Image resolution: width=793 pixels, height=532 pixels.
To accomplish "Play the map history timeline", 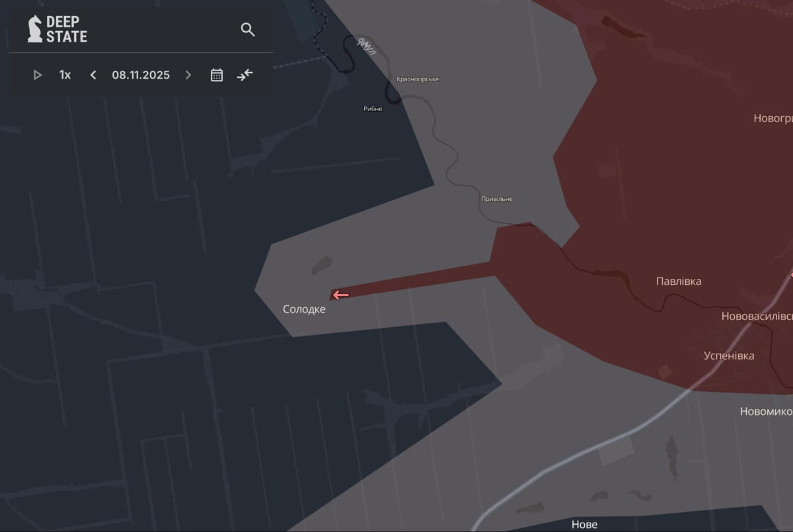I will point(38,75).
